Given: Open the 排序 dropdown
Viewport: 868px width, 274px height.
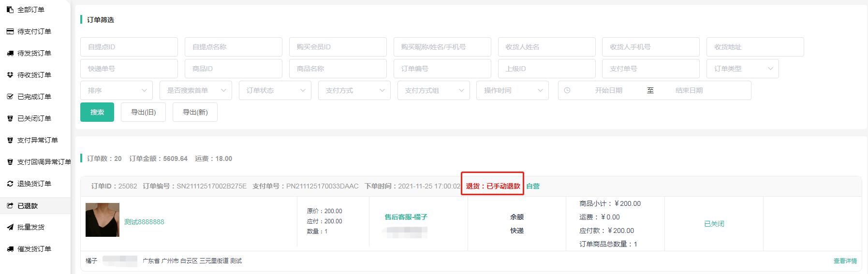Looking at the screenshot, I should click(x=117, y=90).
